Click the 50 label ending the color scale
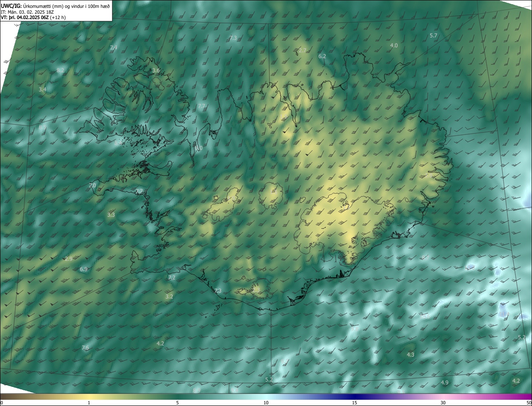The image size is (532, 406). [529, 403]
